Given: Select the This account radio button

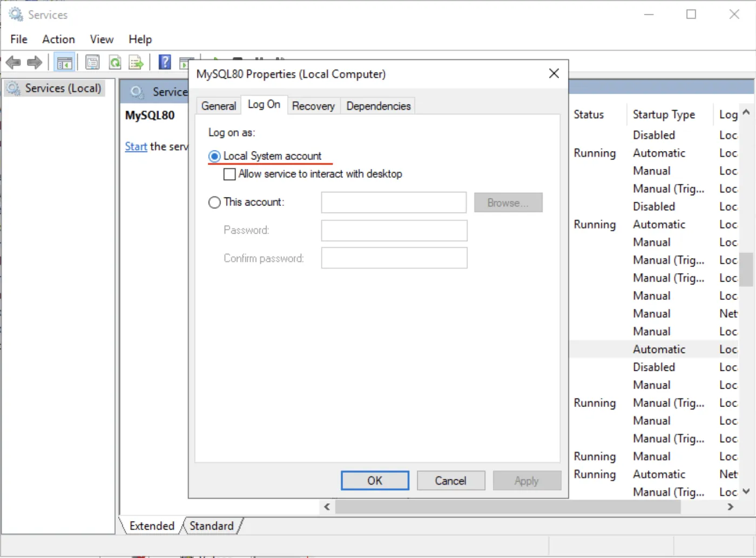Looking at the screenshot, I should [214, 202].
